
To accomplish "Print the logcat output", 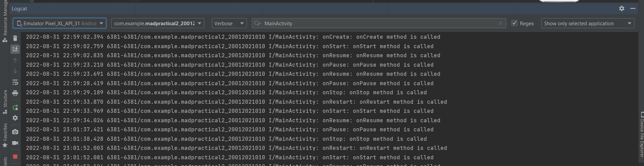I will pyautogui.click(x=15, y=93).
